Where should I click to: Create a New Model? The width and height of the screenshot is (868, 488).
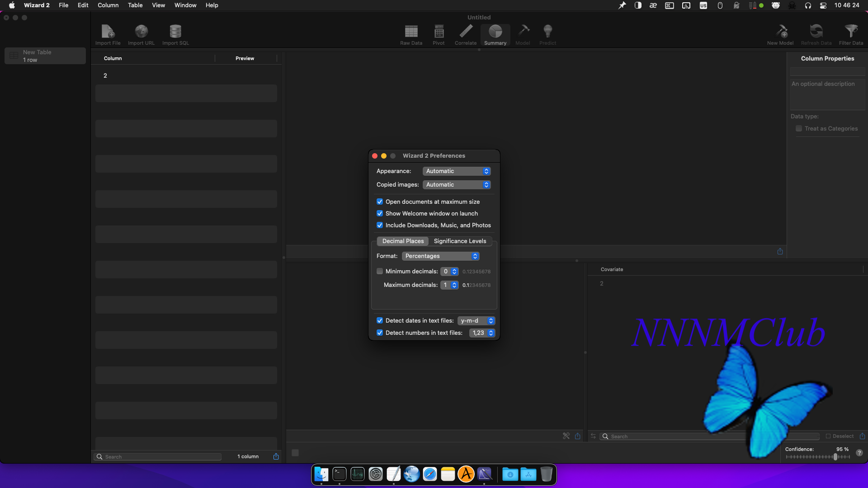pos(780,35)
